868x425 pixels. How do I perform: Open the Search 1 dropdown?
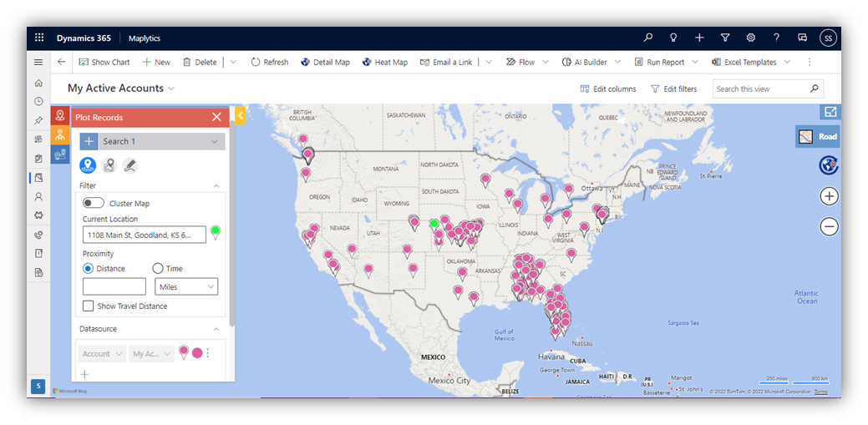[161, 141]
